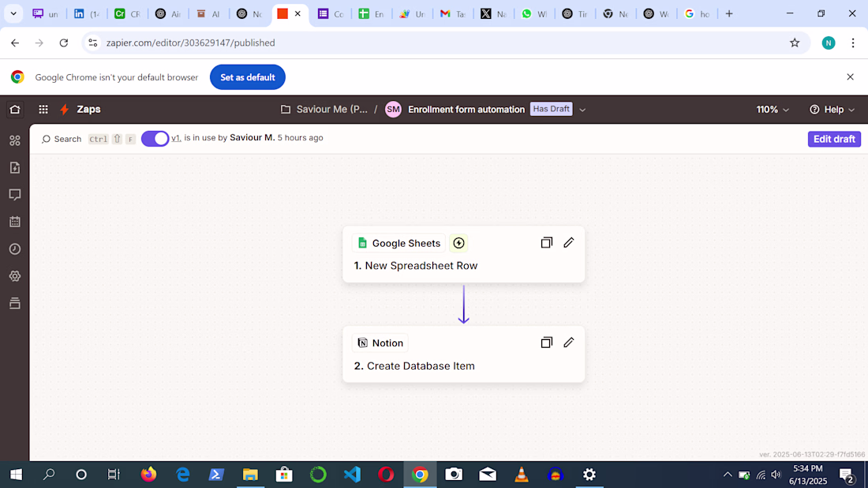Image resolution: width=868 pixels, height=488 pixels.
Task: Open Windows Start menu
Action: click(x=16, y=475)
